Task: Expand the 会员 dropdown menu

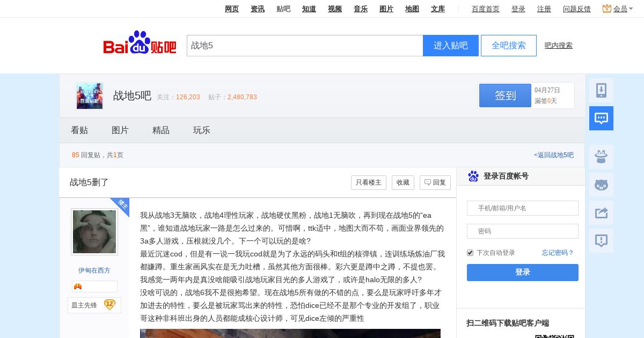Action: 631,9
